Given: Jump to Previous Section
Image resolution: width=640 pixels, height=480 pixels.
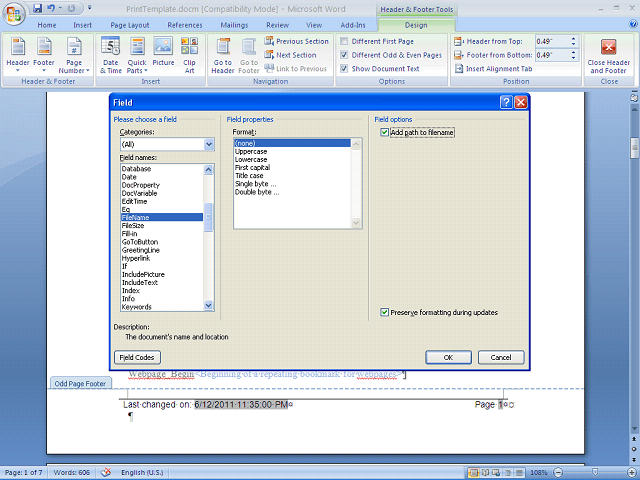Looking at the screenshot, I should (296, 41).
